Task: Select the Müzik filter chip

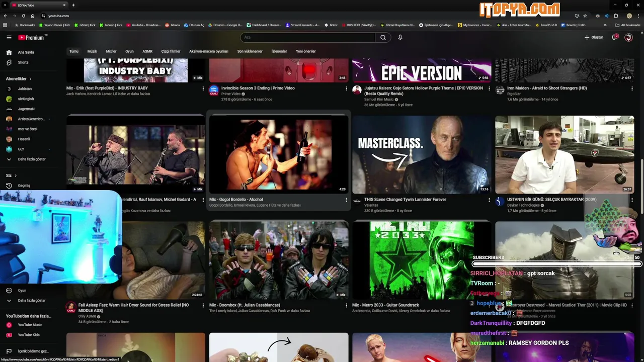Action: [x=92, y=51]
